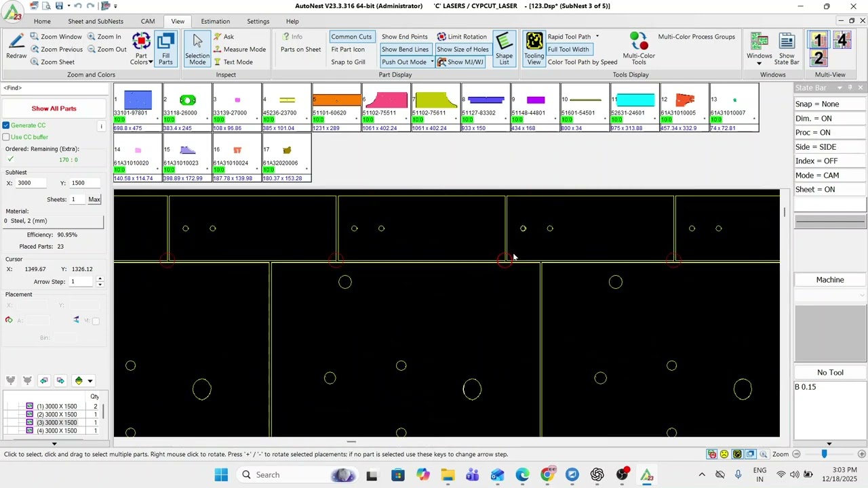Select sheet row (3) 3000 X 1500
The height and width of the screenshot is (488, 868).
(x=57, y=422)
